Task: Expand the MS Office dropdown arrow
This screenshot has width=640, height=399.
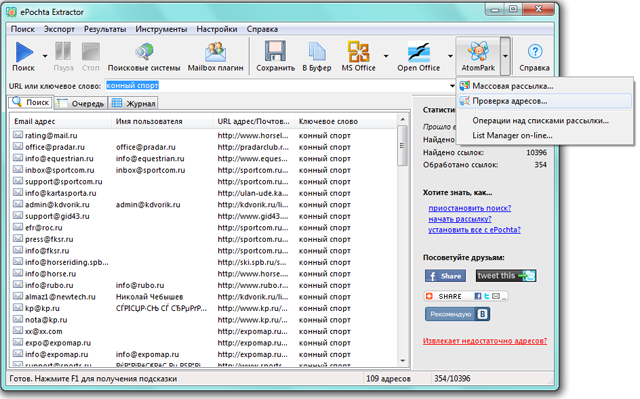Action: pos(385,56)
